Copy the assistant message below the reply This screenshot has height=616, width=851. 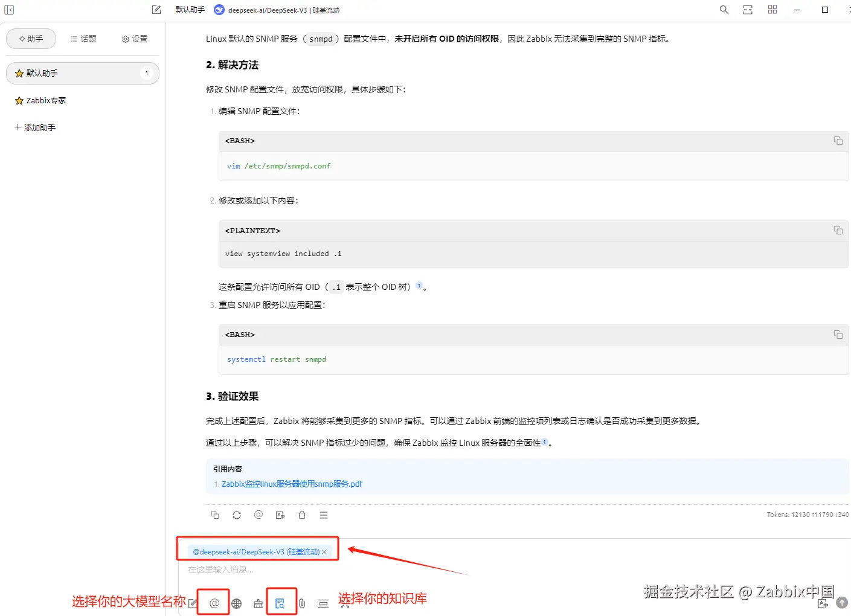point(215,515)
